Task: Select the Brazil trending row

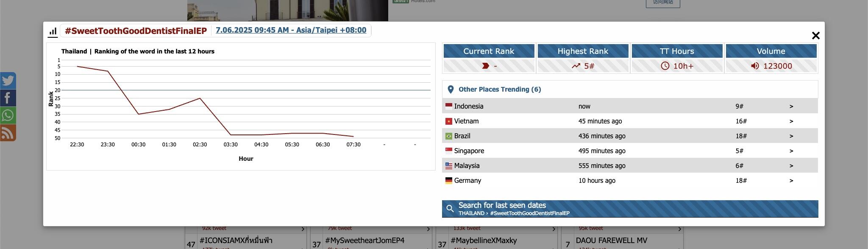Action: click(x=630, y=136)
